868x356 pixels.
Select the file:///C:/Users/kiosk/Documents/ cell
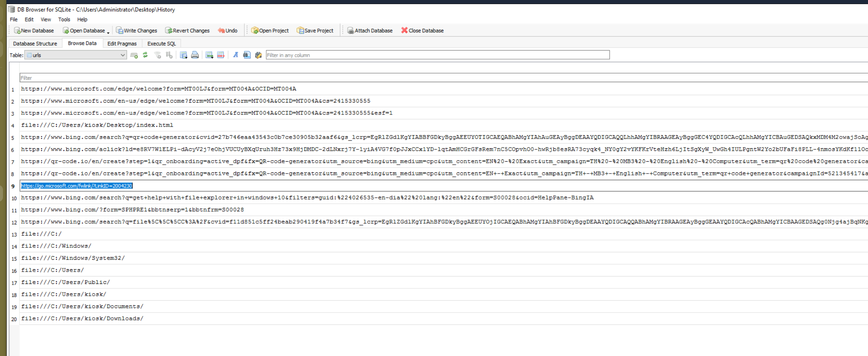coord(444,307)
